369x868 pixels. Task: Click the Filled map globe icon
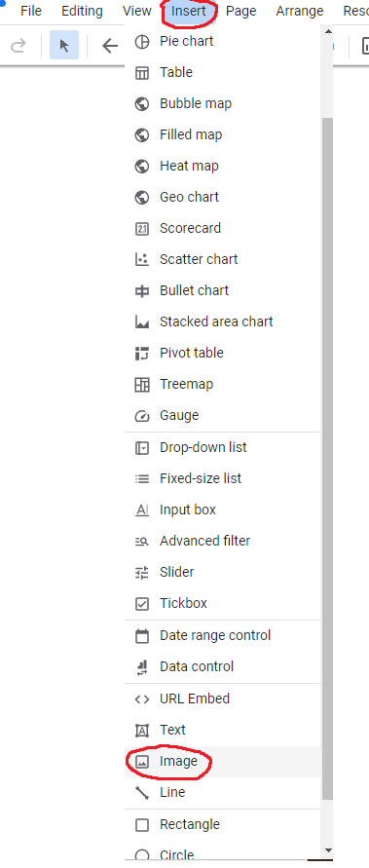[142, 135]
